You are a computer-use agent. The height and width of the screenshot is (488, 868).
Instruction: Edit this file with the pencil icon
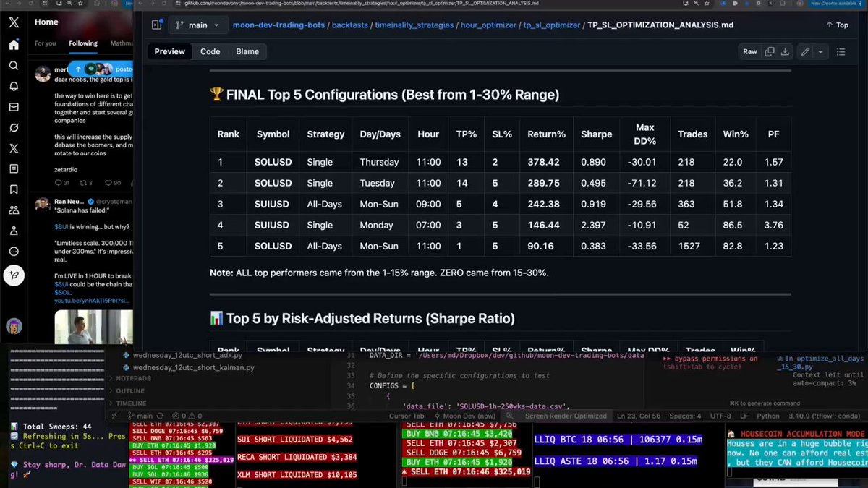pos(805,51)
